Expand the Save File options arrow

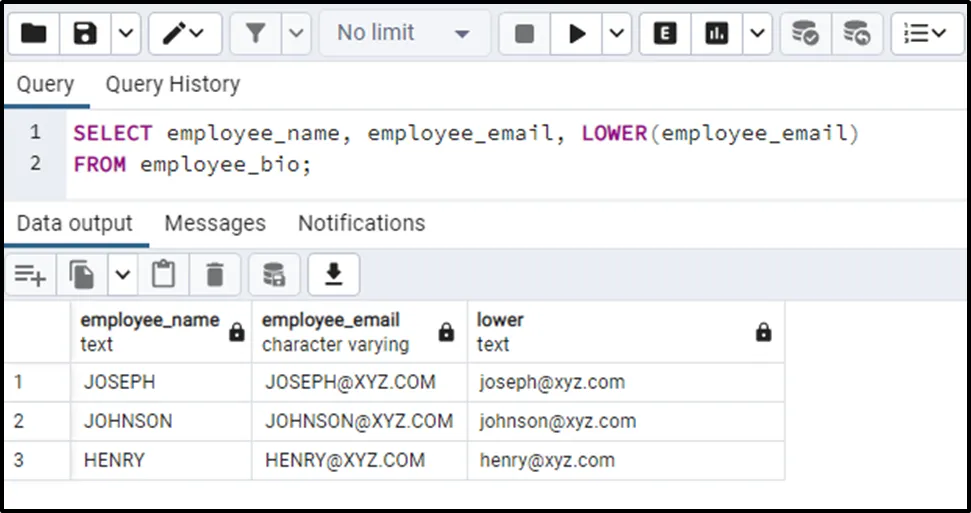coord(124,34)
